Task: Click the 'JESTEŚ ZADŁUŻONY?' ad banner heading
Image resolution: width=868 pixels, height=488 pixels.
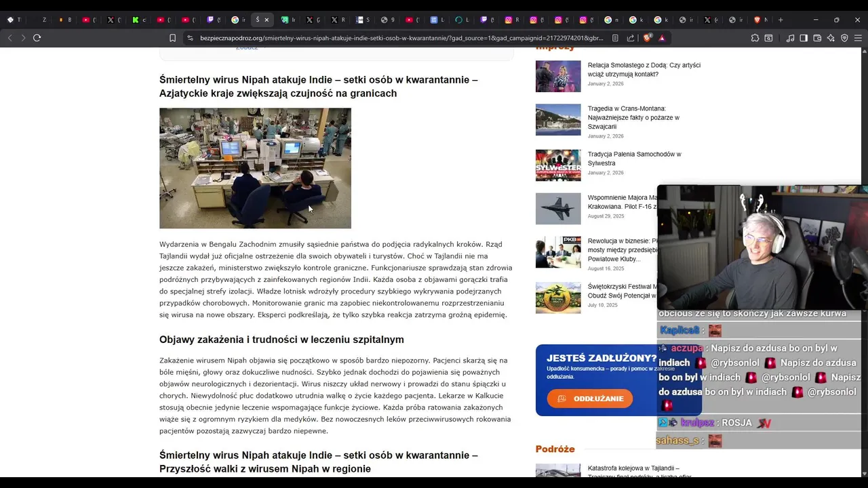Action: (601, 358)
